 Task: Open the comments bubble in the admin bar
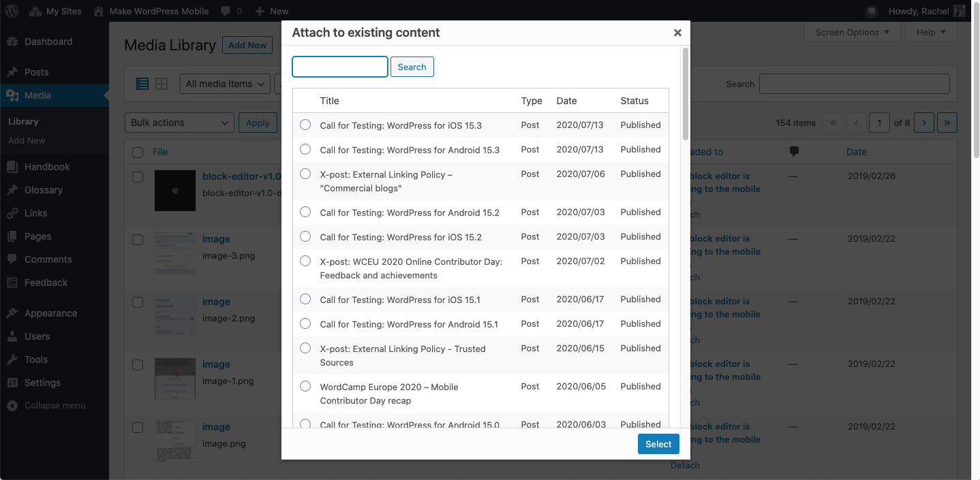tap(231, 11)
